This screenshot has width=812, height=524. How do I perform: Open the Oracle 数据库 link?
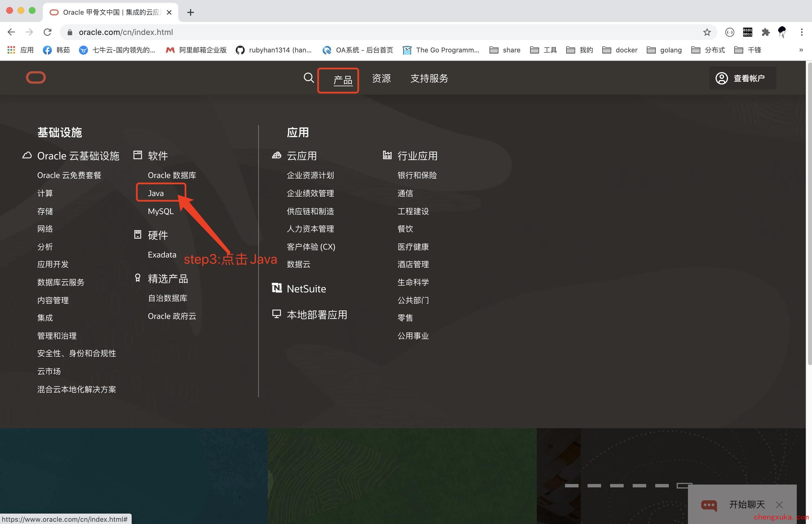point(172,175)
